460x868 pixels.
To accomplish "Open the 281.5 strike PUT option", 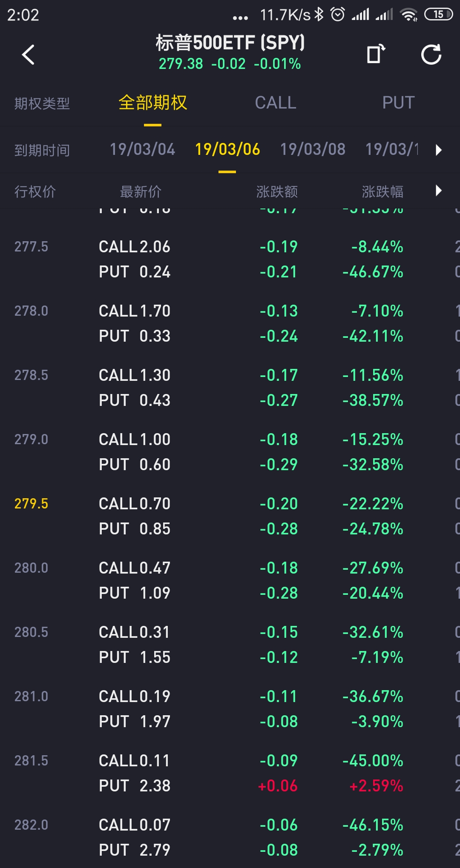I will point(135,786).
